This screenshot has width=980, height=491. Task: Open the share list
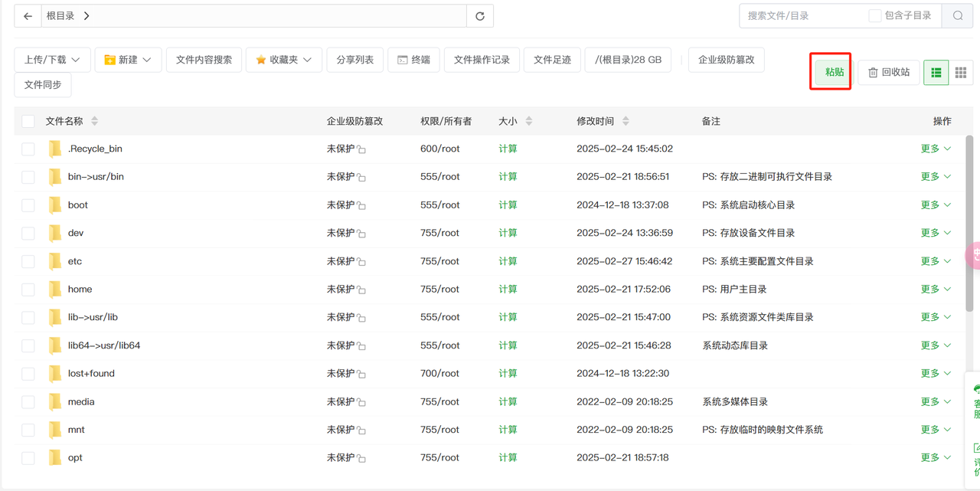pos(355,60)
